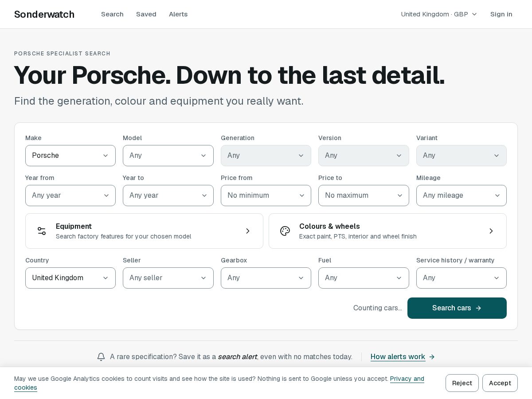Click the Colours & wheels right chevron
This screenshot has height=399, width=532.
click(491, 231)
